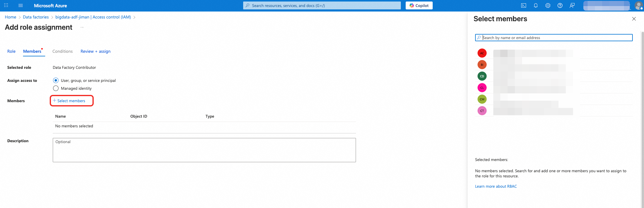The height and width of the screenshot is (208, 644).
Task: Click the "No members selected" table row
Action: tap(204, 126)
